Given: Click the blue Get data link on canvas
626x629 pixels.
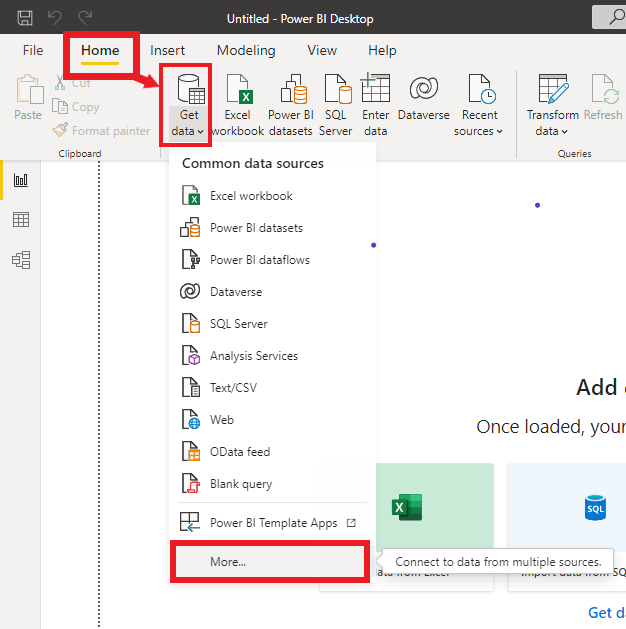Looking at the screenshot, I should [606, 613].
